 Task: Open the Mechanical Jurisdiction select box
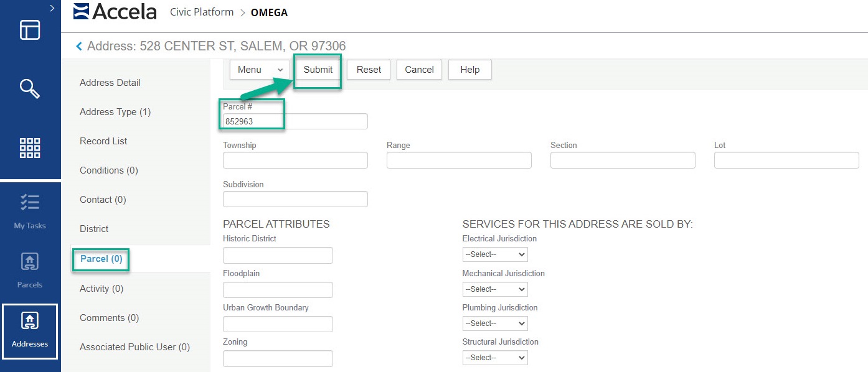pyautogui.click(x=494, y=289)
